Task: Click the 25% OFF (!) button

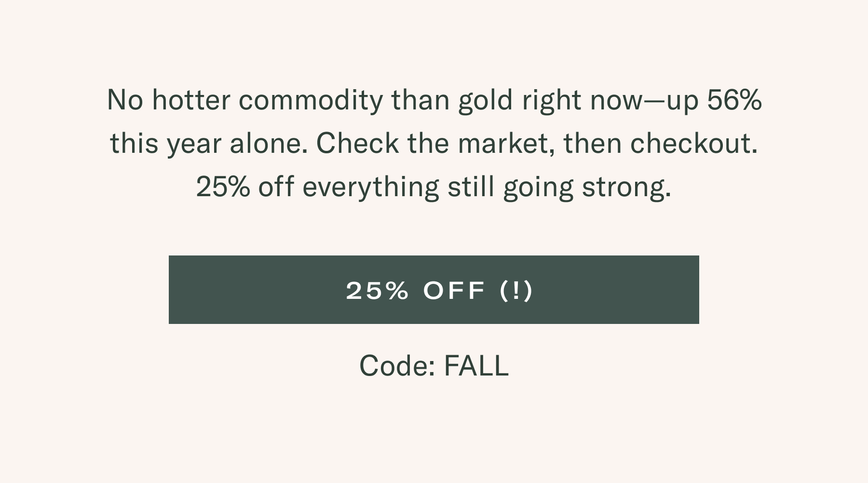Action: click(x=434, y=290)
